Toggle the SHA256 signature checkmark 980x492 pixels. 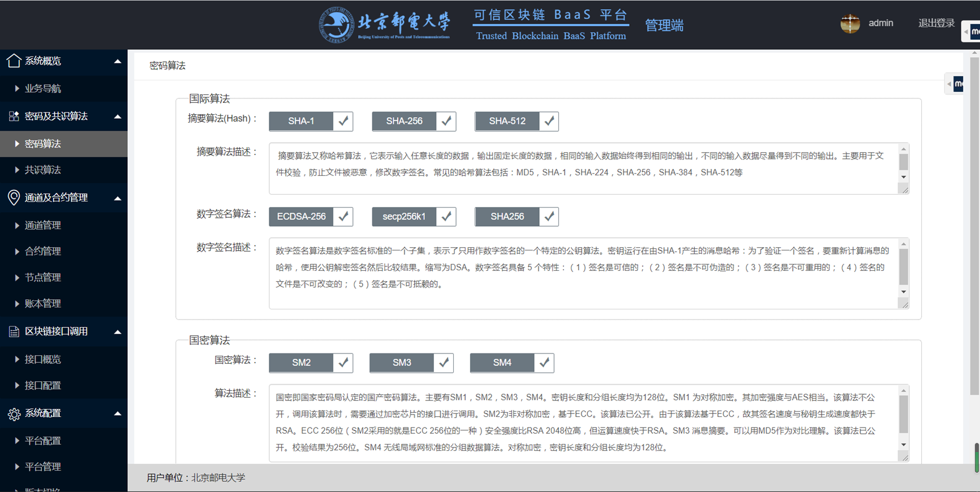(549, 217)
